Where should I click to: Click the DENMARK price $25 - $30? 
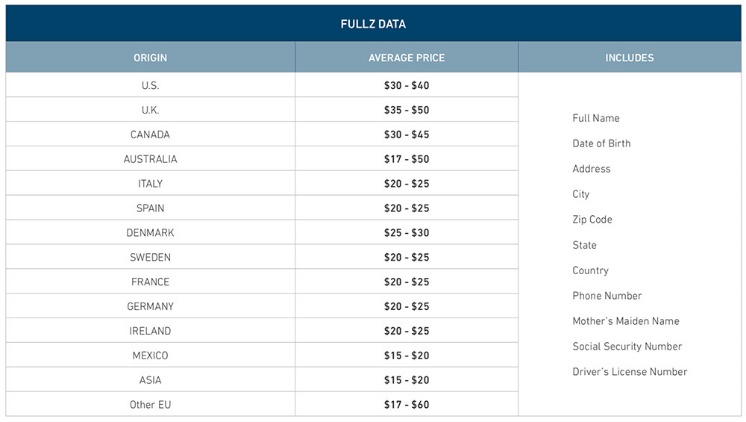click(x=407, y=233)
